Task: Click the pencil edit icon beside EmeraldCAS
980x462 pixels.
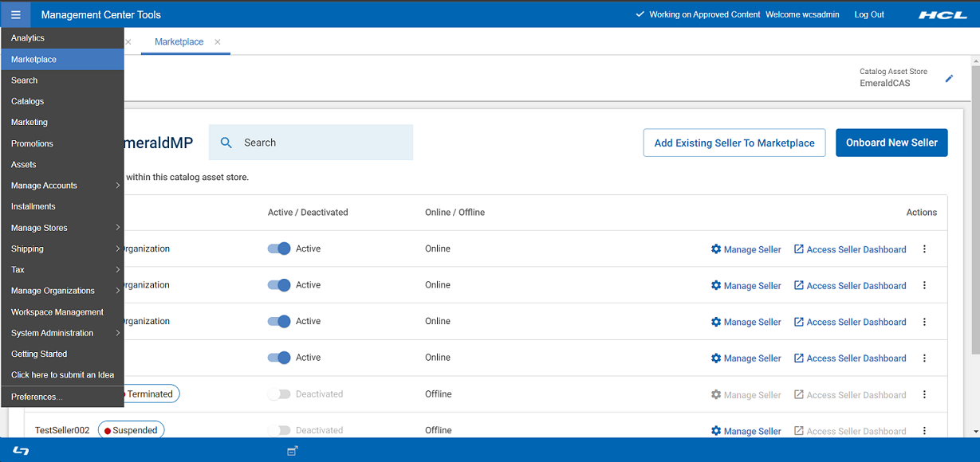Action: 949,78
